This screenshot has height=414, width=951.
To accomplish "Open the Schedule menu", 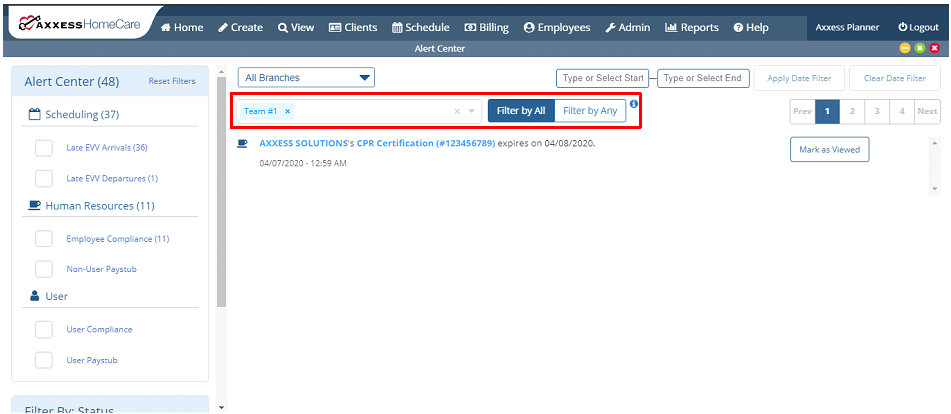I will click(421, 27).
